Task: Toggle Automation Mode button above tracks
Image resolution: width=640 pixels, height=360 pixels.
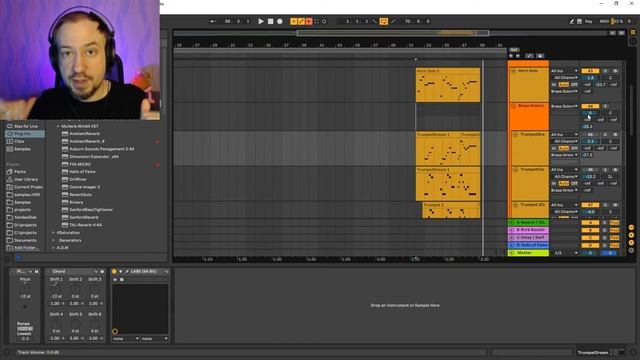Action: coord(529,56)
